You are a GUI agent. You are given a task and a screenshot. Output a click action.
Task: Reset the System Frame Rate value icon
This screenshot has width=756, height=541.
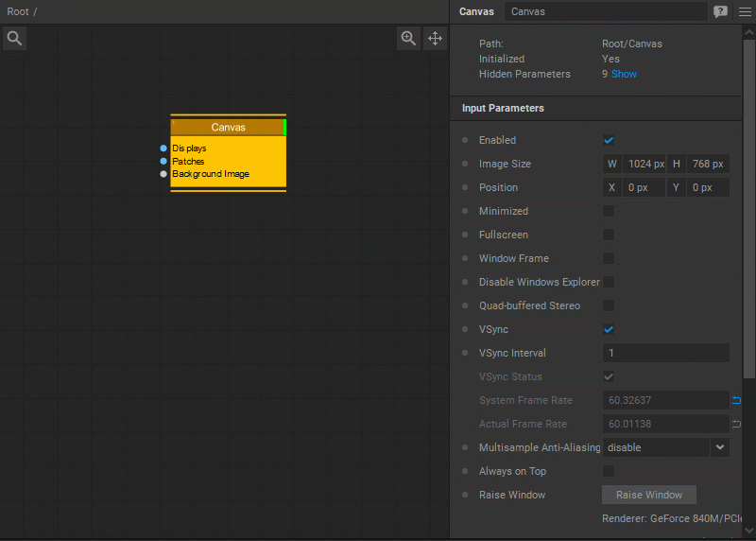736,400
